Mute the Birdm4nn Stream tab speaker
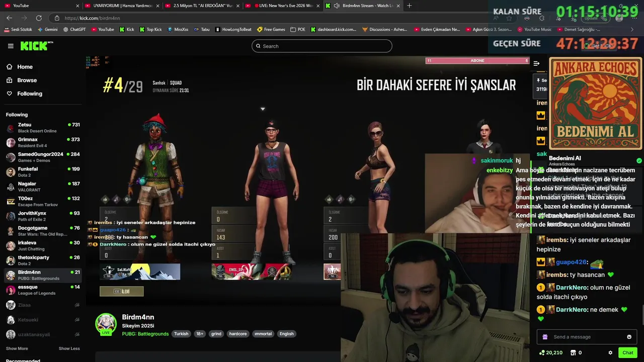 [x=336, y=6]
